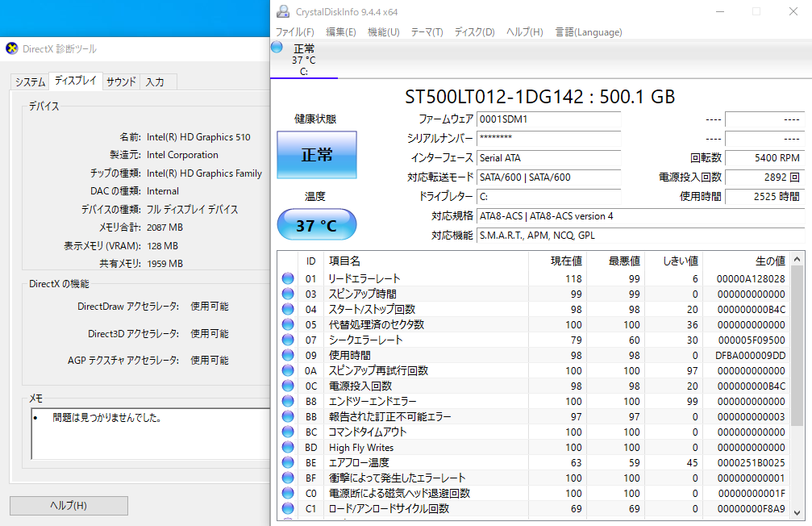Click the 対応転送モード field SATA/600
812x526 pixels.
tap(548, 177)
